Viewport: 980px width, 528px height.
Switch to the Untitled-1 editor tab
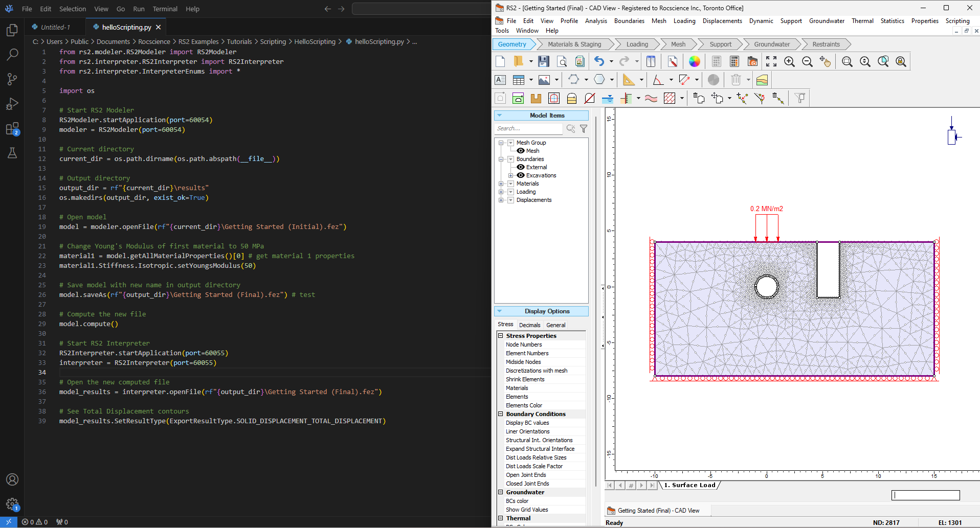click(x=55, y=27)
